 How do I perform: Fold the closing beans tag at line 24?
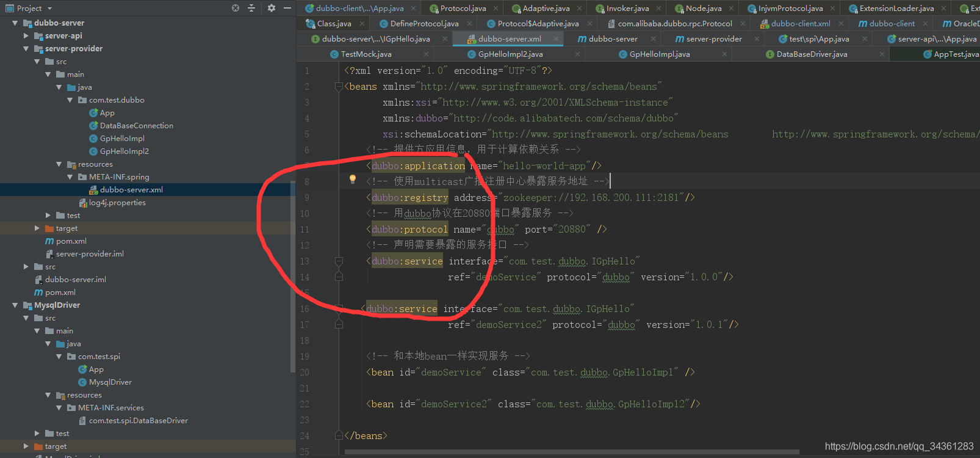339,436
